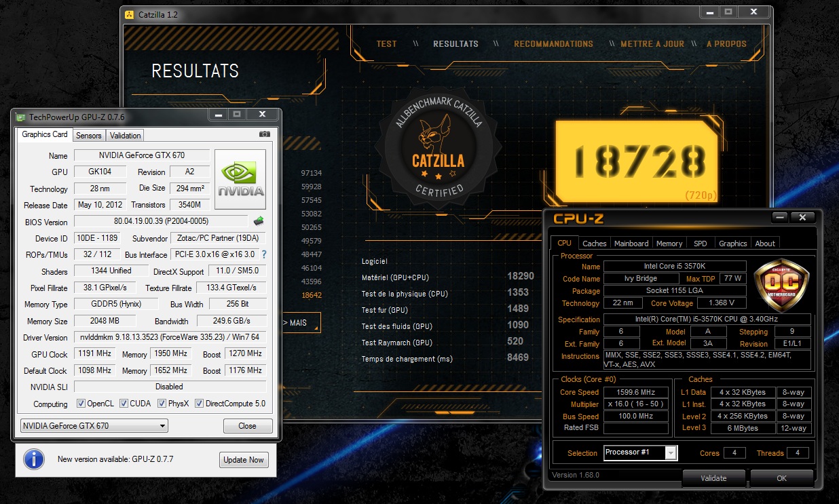Click the > MAIS button in Catzilla

(x=302, y=323)
